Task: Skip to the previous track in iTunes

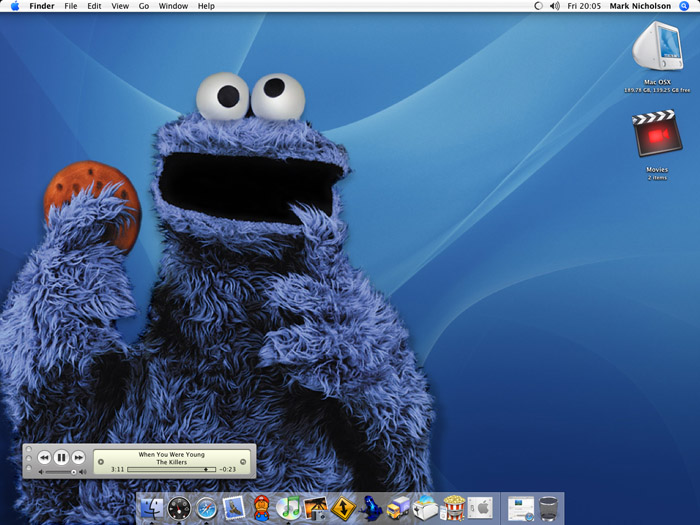Action: point(44,458)
